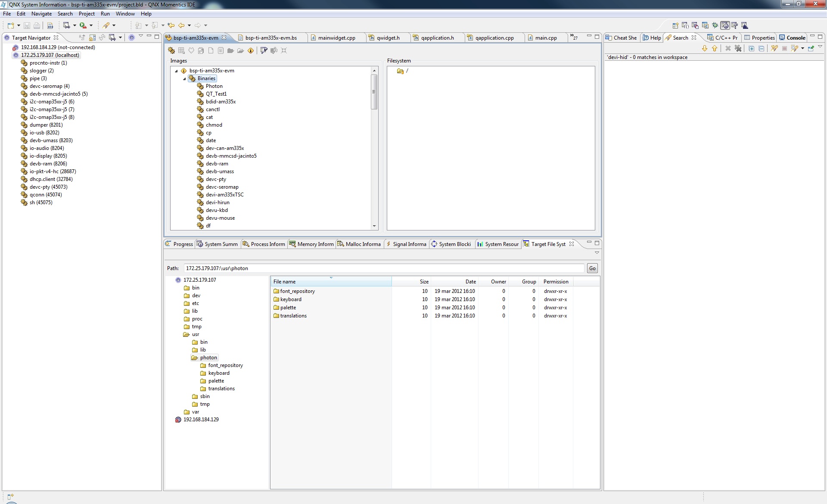827x504 pixels.
Task: Click the Open Perspective icon
Action: [675, 25]
